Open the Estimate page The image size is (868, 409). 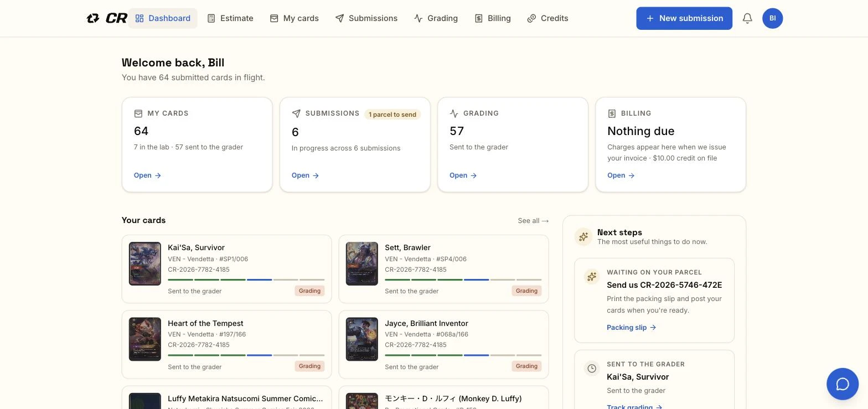tap(230, 18)
